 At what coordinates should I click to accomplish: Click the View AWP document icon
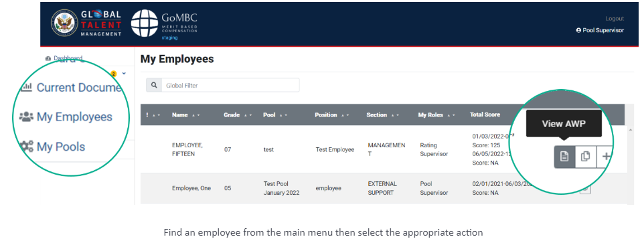coord(564,157)
